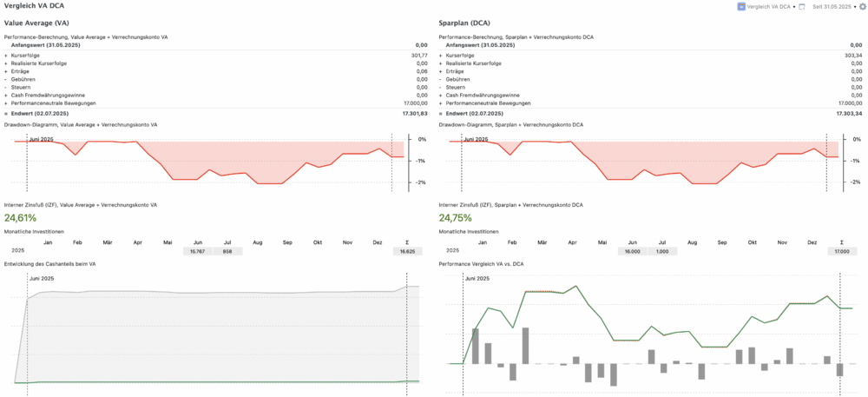
Task: Click the 24,75% internal rate value
Action: 456,218
